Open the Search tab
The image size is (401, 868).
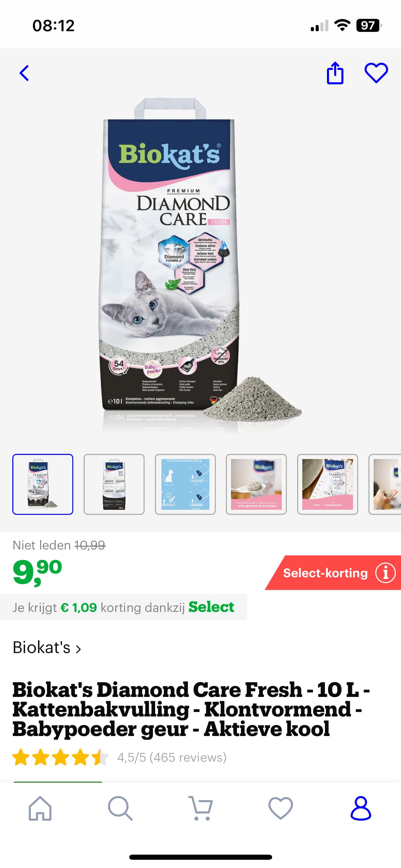[120, 808]
